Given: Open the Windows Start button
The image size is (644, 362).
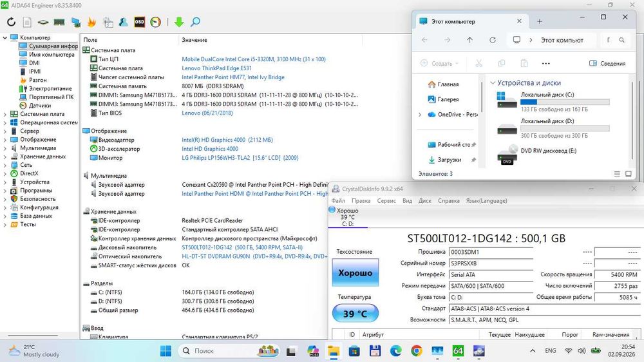Looking at the screenshot, I should 166,351.
